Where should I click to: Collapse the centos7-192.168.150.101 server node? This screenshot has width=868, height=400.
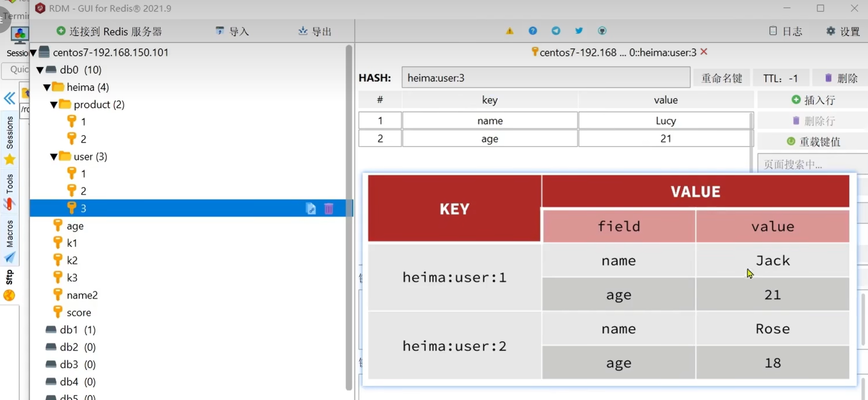(x=33, y=53)
